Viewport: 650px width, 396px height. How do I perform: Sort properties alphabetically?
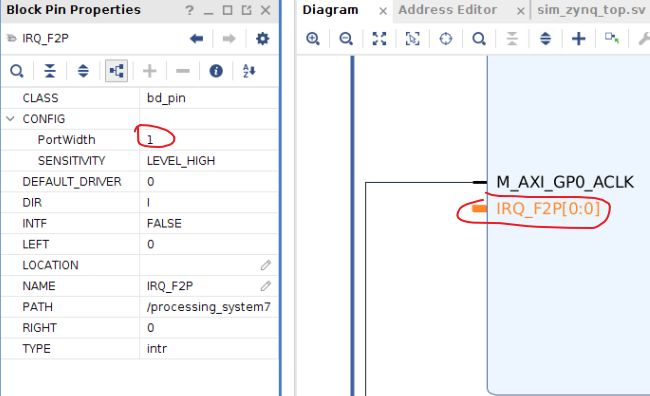(x=249, y=71)
